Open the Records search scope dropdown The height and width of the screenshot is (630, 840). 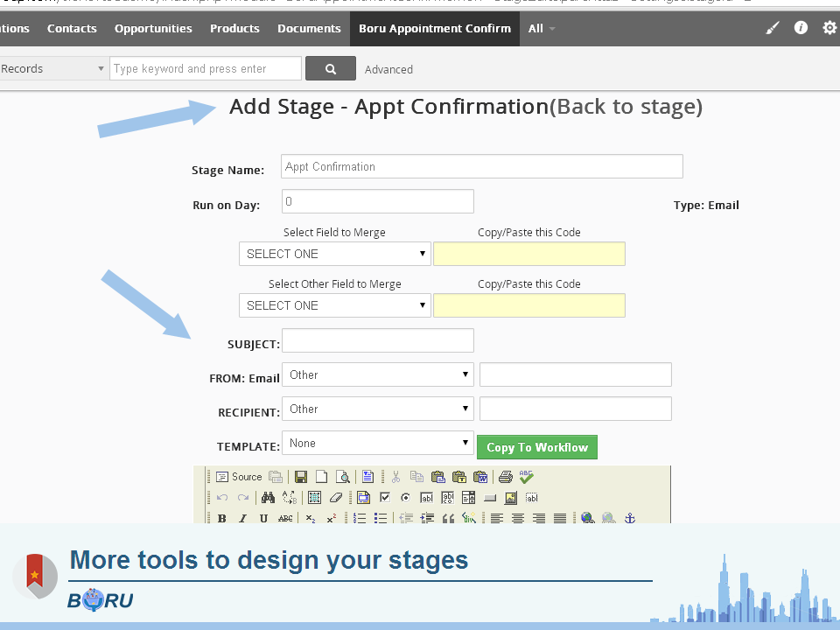pyautogui.click(x=52, y=68)
